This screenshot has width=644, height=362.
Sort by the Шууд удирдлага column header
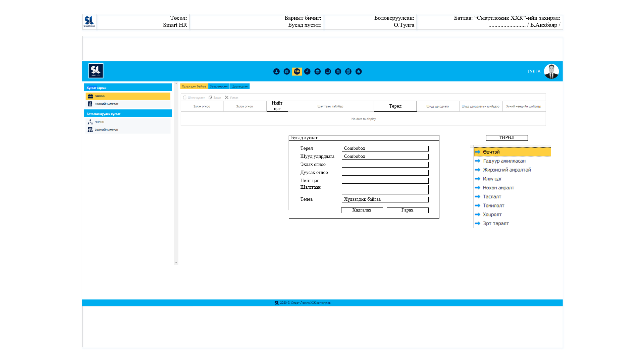pos(438,106)
